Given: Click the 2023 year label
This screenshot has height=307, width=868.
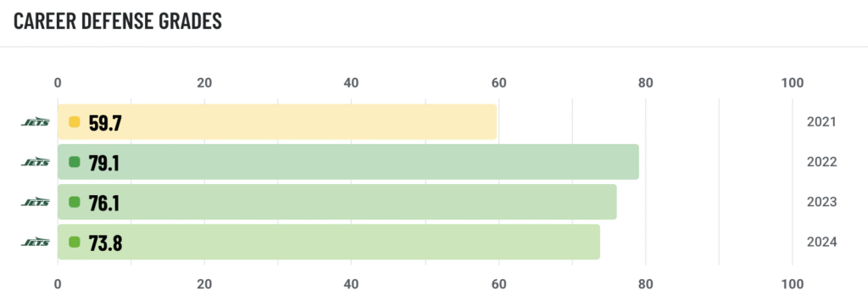Looking at the screenshot, I should tap(821, 202).
